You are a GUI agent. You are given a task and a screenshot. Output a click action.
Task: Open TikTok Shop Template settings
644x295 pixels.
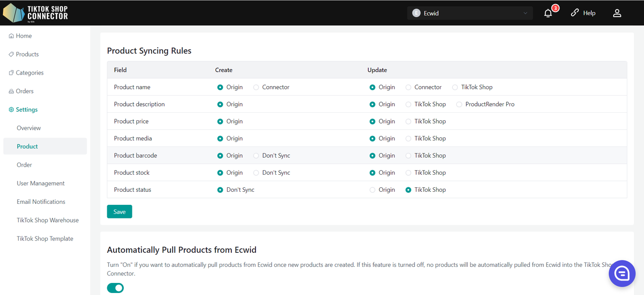click(45, 239)
